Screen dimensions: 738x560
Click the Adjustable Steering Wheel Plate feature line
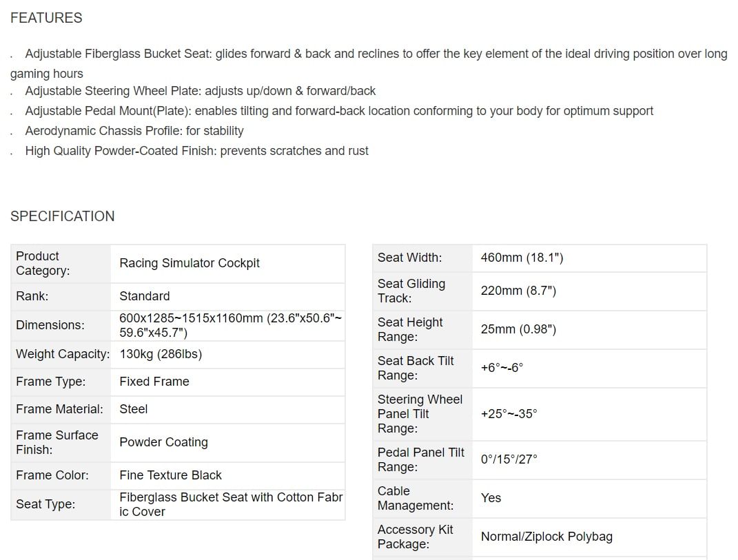[x=200, y=91]
